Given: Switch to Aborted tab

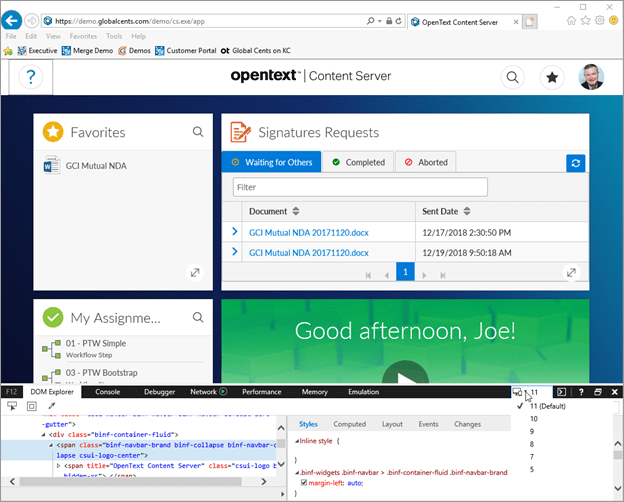Looking at the screenshot, I should click(426, 162).
